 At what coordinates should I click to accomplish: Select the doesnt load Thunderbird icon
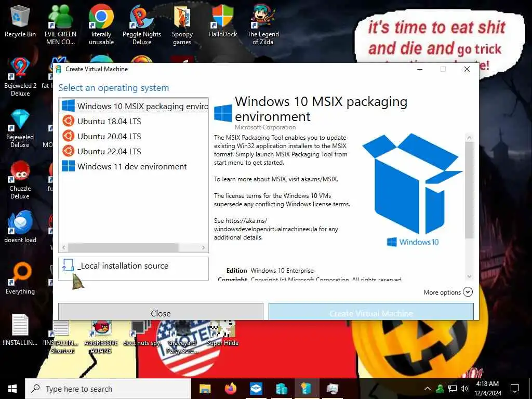(x=20, y=227)
